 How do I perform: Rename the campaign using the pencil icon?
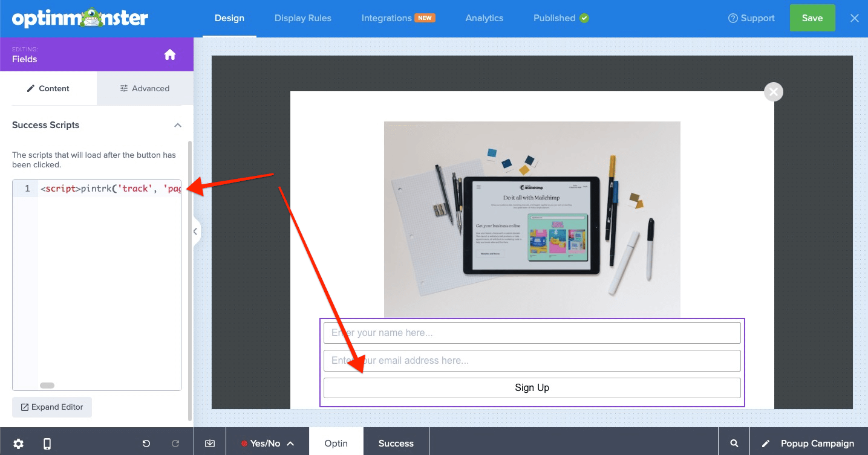tap(767, 443)
